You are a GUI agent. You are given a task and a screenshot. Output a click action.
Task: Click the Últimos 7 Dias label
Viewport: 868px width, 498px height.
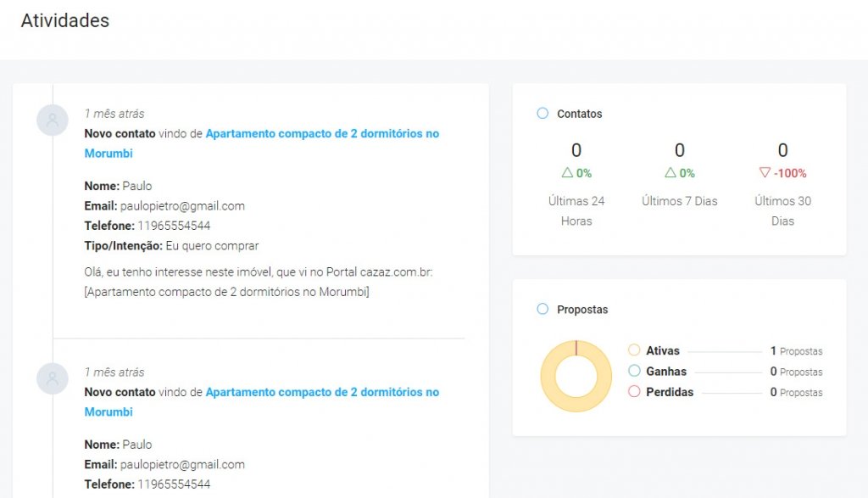[680, 201]
